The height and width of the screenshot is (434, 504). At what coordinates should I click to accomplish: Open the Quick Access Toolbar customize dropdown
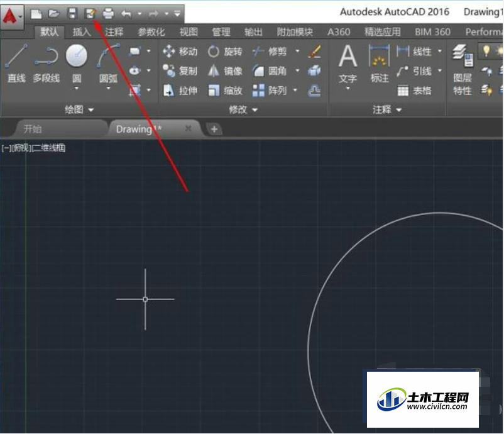(x=177, y=14)
